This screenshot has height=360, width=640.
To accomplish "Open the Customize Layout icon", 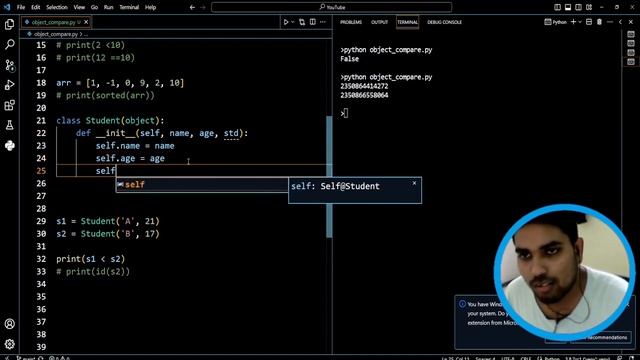I will (589, 7).
